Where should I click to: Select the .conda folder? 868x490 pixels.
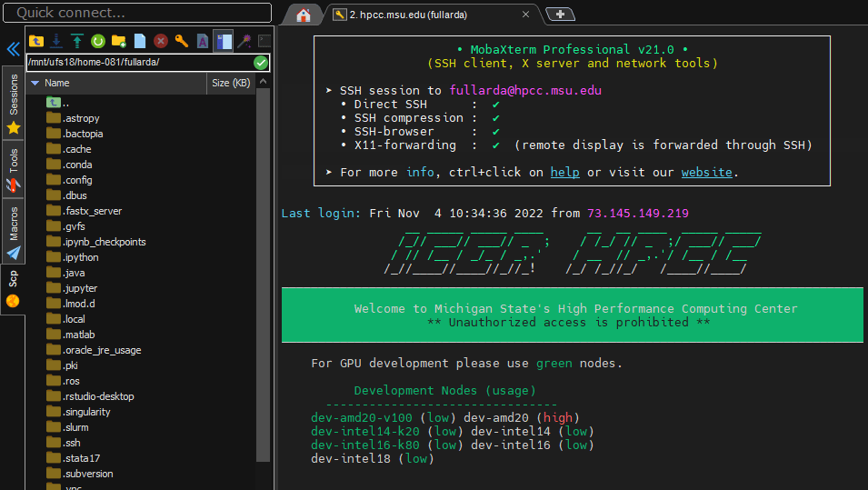pos(70,165)
